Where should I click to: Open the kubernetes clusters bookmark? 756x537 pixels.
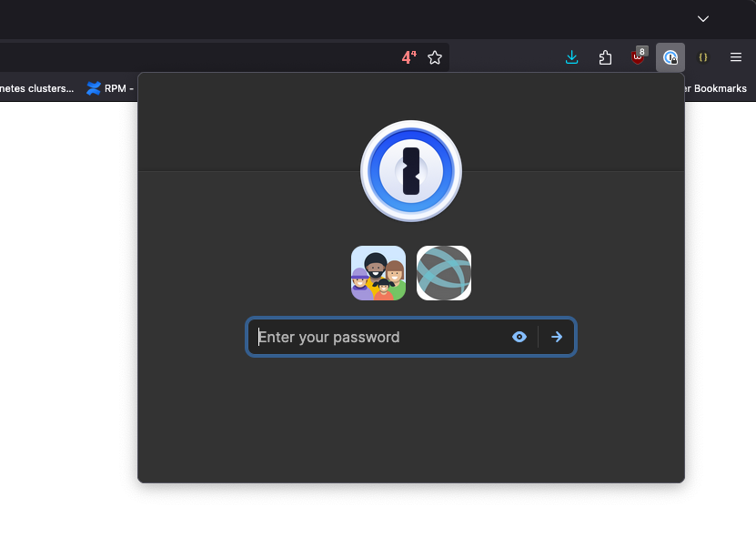pos(36,88)
